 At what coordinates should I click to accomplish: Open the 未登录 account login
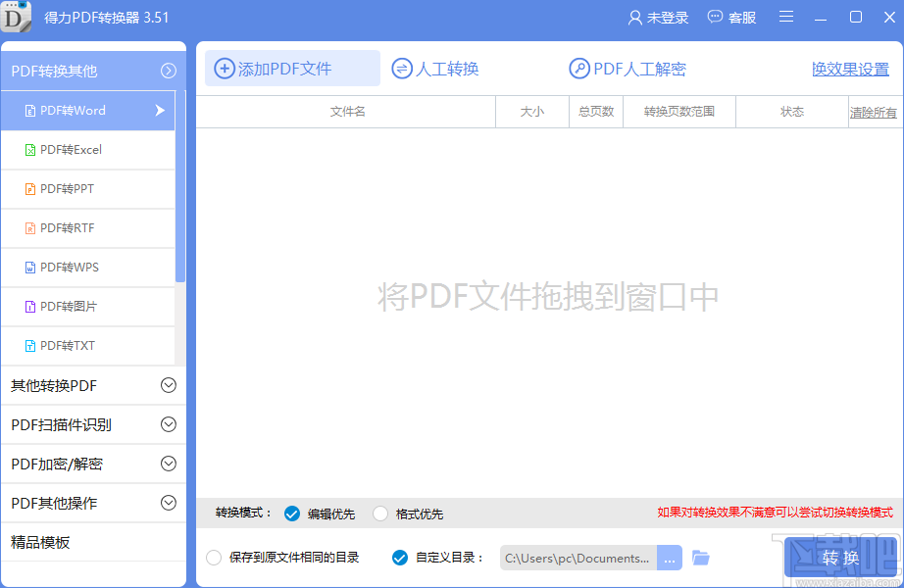pyautogui.click(x=658, y=17)
